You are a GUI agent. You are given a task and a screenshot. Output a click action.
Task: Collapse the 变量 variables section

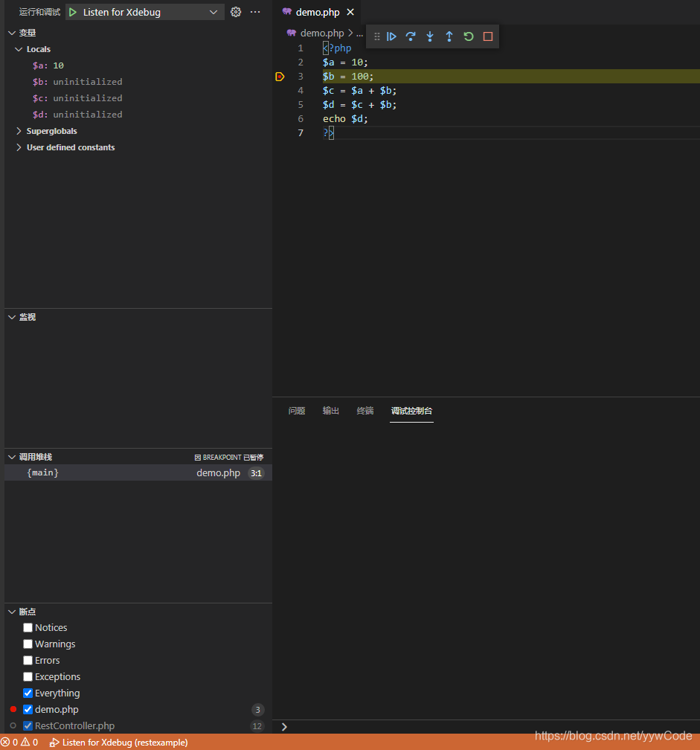(x=12, y=33)
